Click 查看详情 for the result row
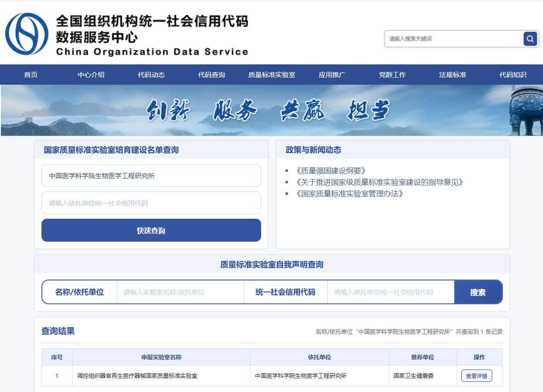 click(476, 376)
